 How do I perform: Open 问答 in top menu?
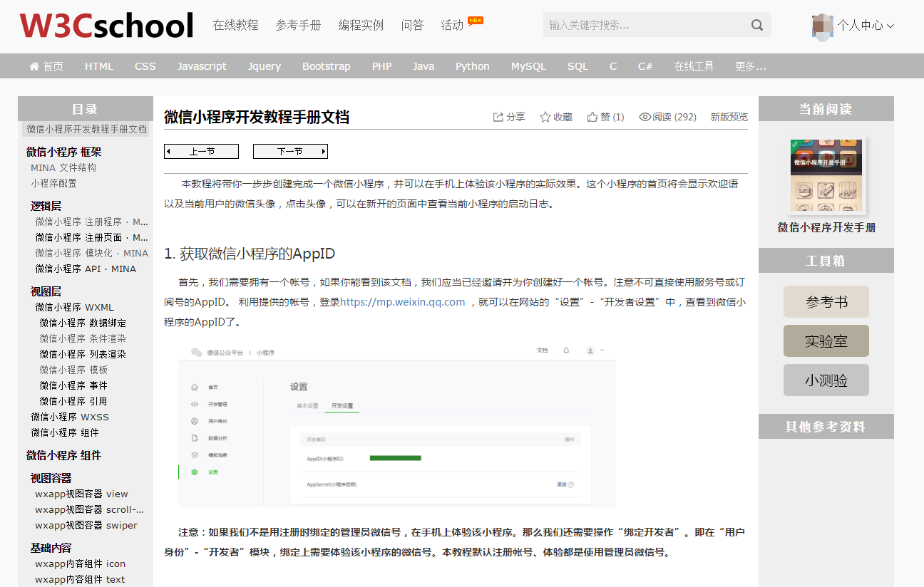coord(412,25)
